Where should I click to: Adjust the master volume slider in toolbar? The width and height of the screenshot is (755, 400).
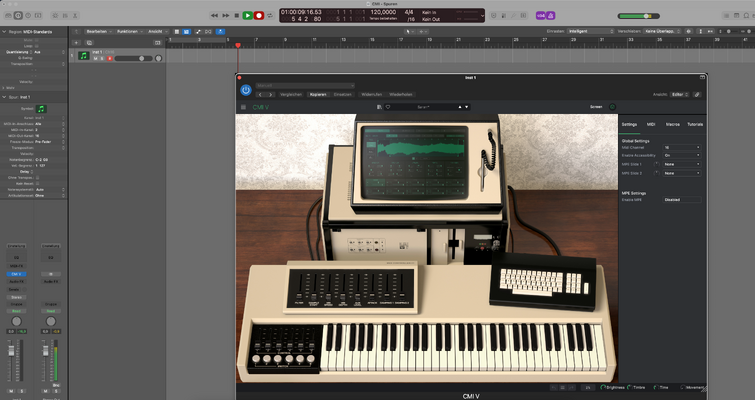pos(638,16)
